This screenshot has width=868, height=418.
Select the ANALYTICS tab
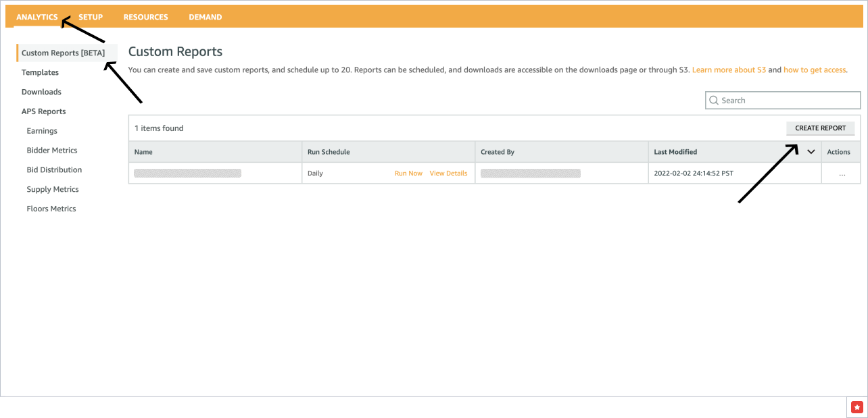coord(37,16)
